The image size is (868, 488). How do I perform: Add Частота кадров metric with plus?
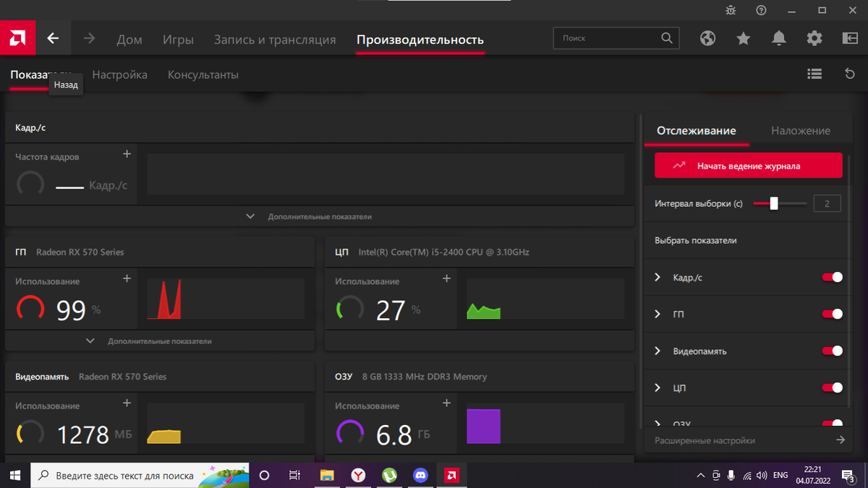[x=127, y=154]
